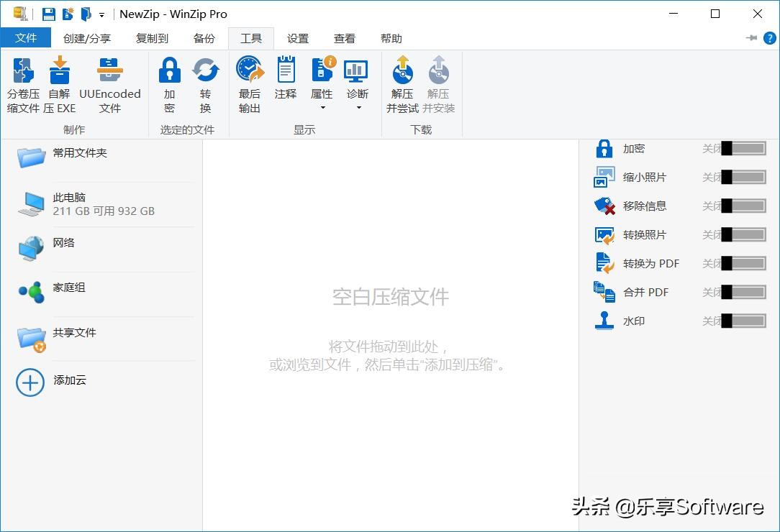Image resolution: width=780 pixels, height=532 pixels.
Task: Switch to the 设置 ribbon tab
Action: 298,38
